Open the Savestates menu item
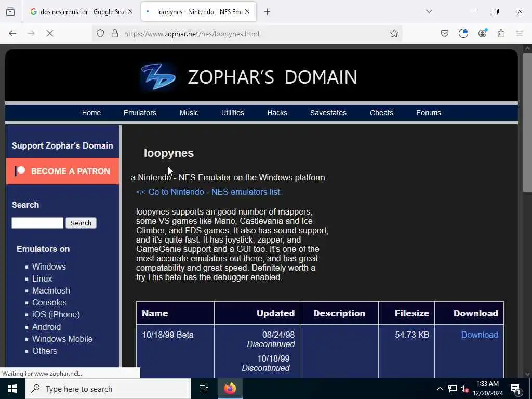 point(328,113)
